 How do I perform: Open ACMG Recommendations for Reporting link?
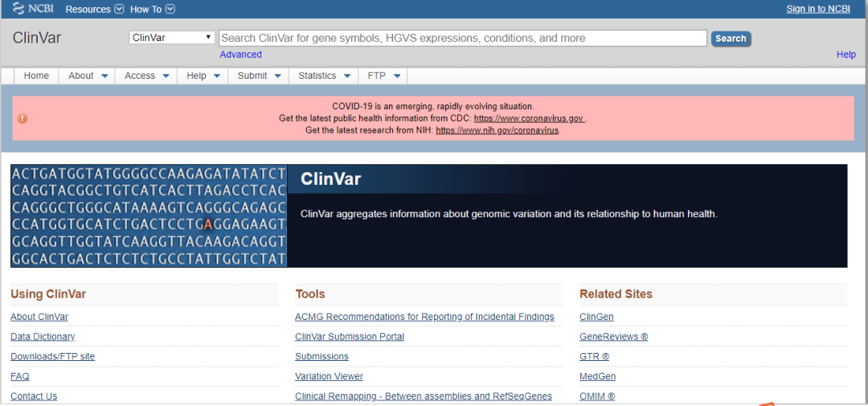424,317
